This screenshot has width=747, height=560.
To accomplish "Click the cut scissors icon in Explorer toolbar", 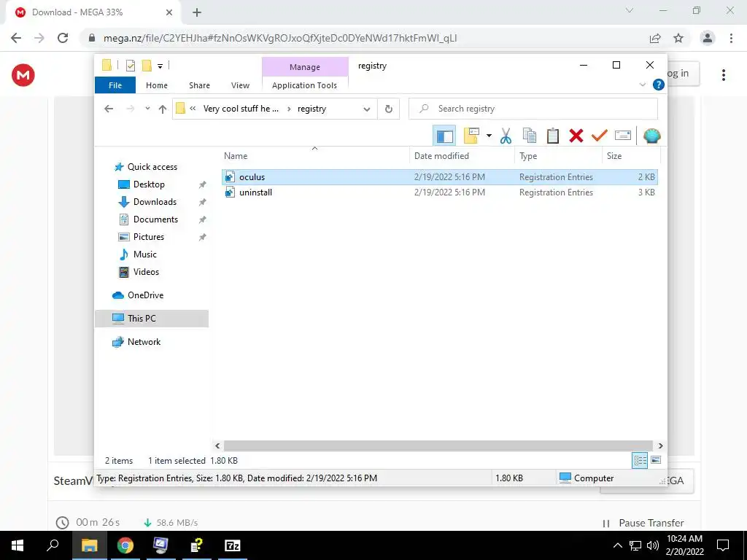I will [506, 136].
